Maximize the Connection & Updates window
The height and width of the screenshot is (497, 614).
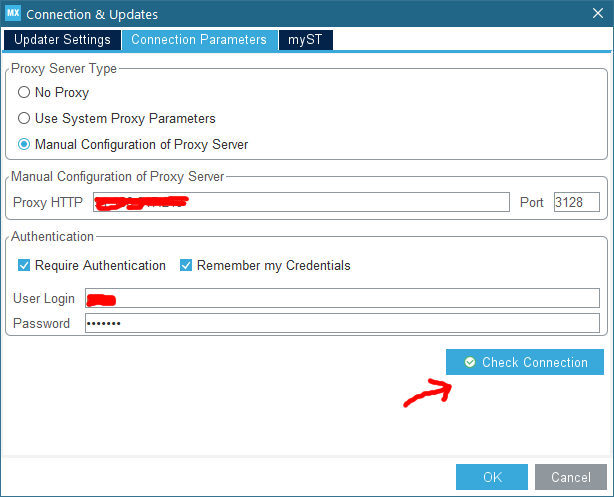tap(549, 14)
